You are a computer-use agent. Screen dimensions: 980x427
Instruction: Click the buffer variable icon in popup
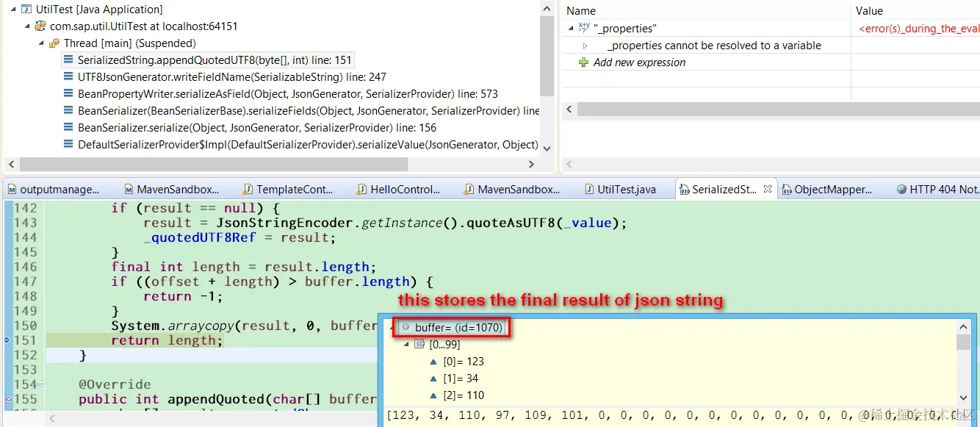(406, 327)
